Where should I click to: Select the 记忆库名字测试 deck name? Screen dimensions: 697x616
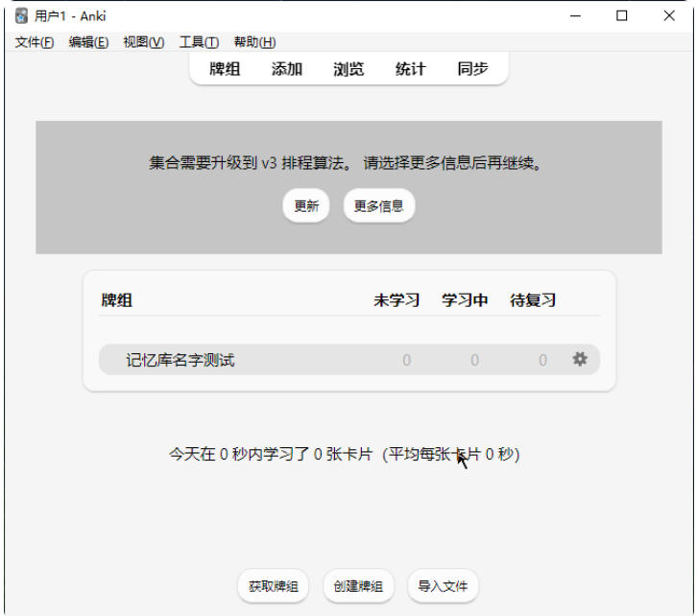click(x=180, y=360)
